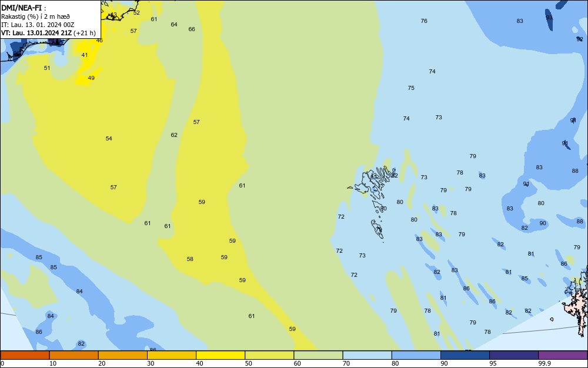
Task: Click the 'VT: Lau. 13.01.2024 21Z' valid time
Action: [x=36, y=33]
